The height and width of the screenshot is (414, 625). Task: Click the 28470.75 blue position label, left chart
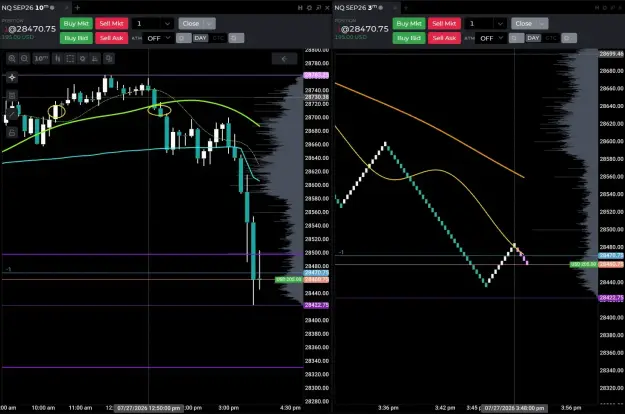click(316, 273)
